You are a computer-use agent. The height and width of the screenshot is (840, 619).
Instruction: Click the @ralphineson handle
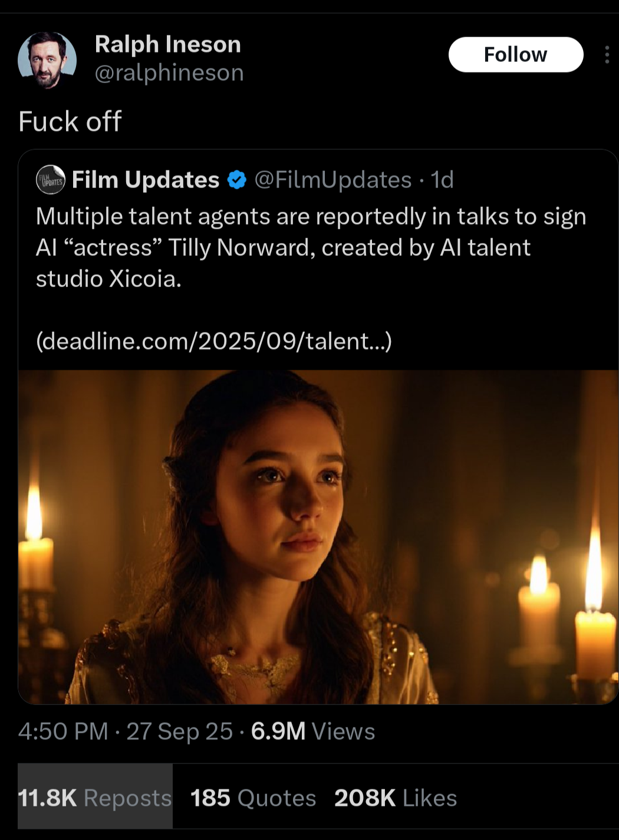(x=169, y=73)
